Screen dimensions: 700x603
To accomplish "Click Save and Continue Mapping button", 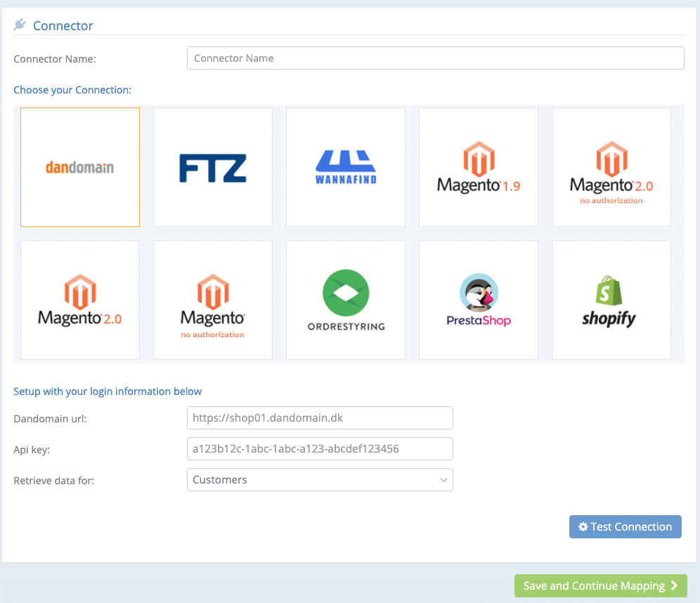I will pyautogui.click(x=600, y=585).
